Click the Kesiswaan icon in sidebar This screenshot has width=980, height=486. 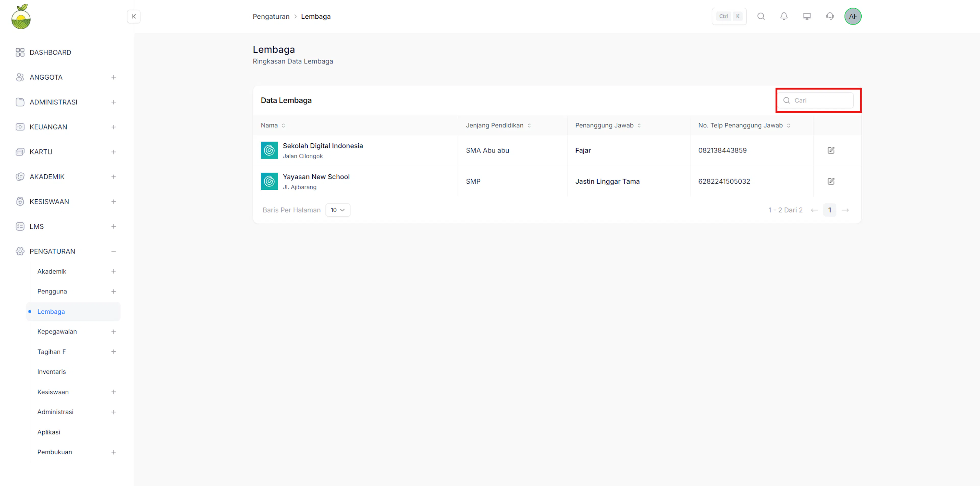20,201
